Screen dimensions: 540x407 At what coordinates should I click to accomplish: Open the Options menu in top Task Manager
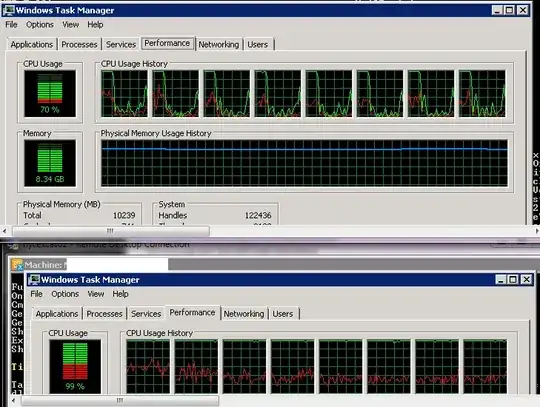tap(40, 25)
